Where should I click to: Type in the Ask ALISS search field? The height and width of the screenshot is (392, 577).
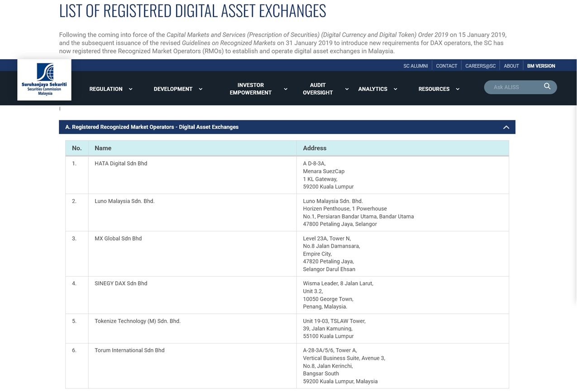point(514,87)
